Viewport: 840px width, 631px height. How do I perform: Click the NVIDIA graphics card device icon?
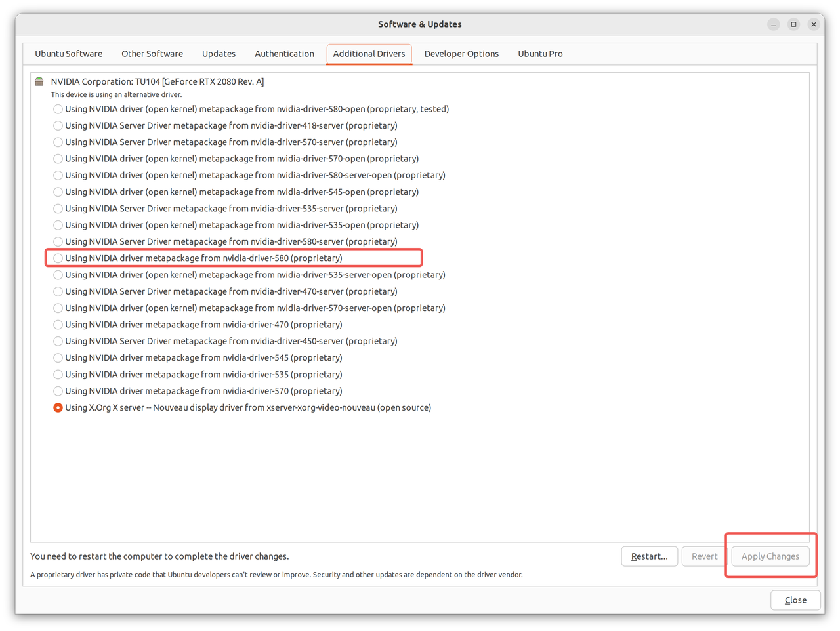point(39,81)
